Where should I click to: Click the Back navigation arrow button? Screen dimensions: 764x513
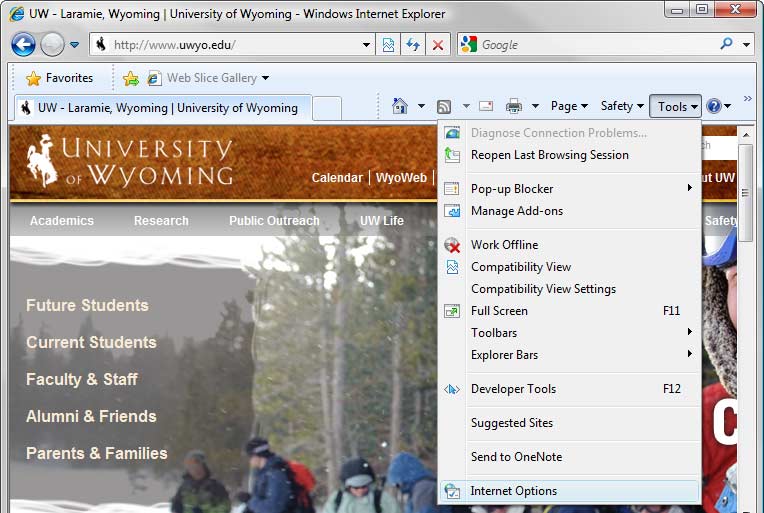23,45
